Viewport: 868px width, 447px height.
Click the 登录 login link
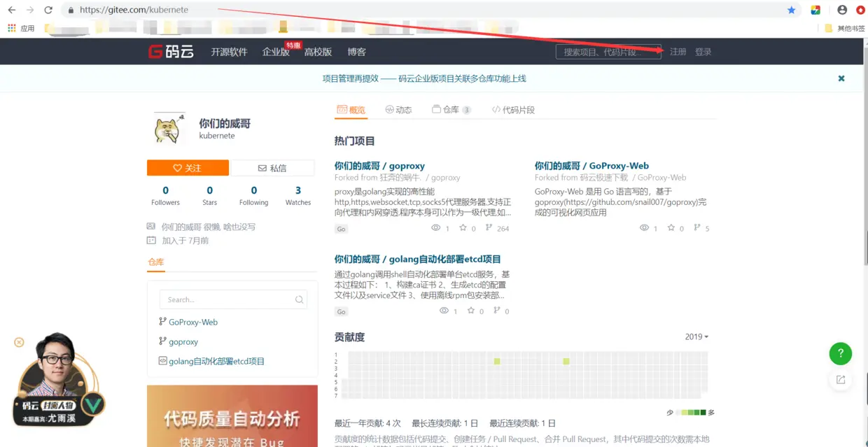click(703, 52)
